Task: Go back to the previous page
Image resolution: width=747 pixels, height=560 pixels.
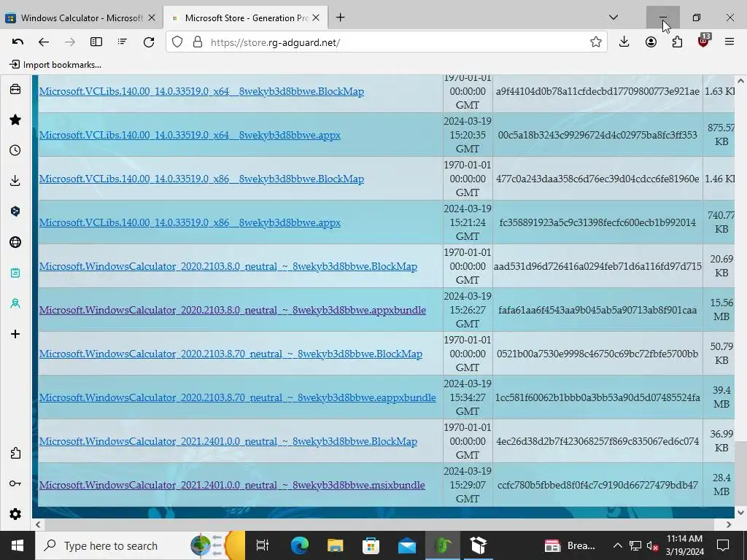Action: 44,42
